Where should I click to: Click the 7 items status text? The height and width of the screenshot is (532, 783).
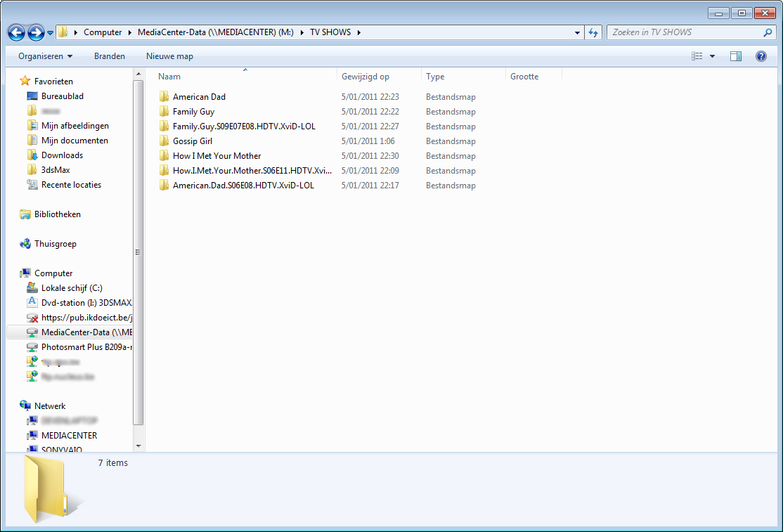coord(113,462)
